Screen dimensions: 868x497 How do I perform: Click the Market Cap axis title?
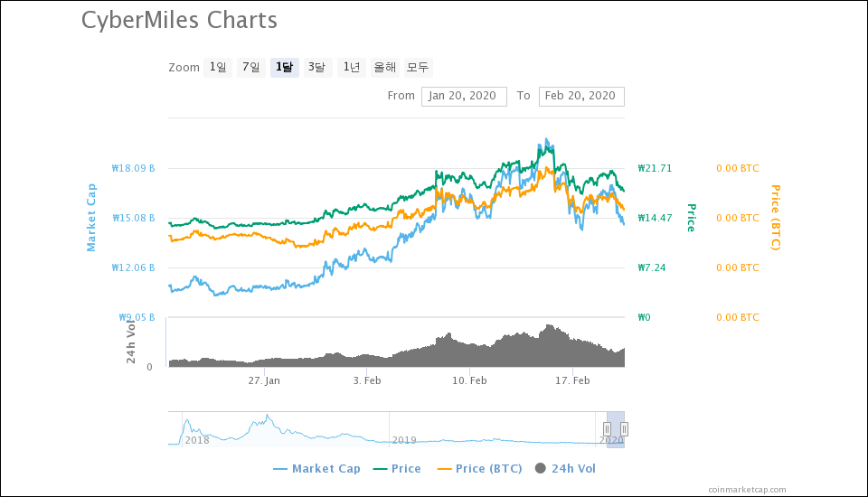click(x=91, y=218)
